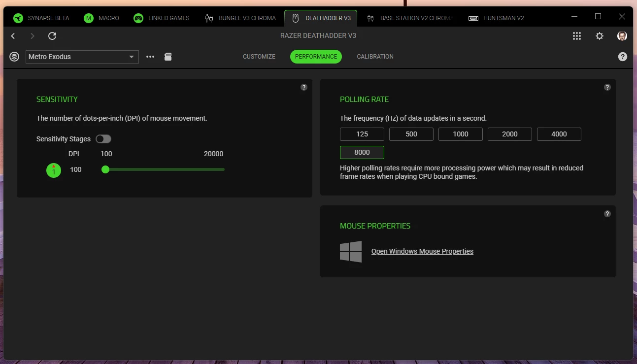Select the DeathAdder V3 tab
The height and width of the screenshot is (364, 637).
[321, 18]
